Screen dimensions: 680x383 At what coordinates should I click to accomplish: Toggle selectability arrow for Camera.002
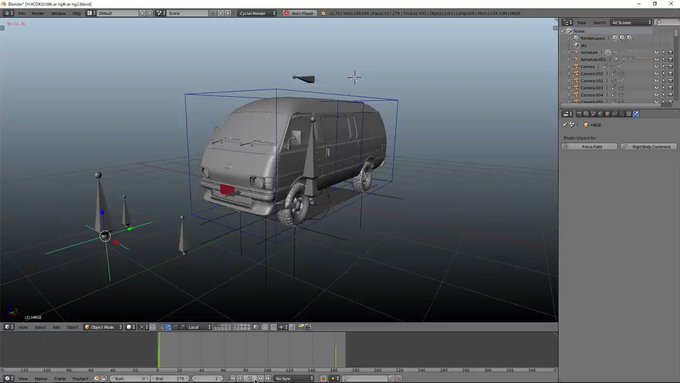[x=664, y=81]
